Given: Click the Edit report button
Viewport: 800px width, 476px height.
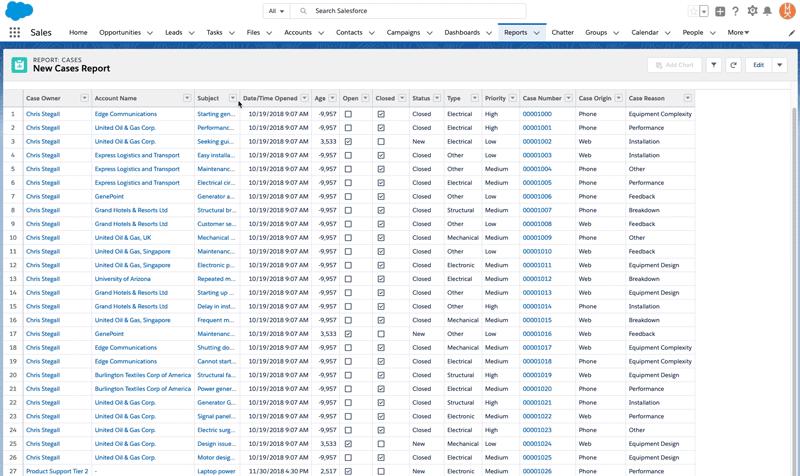Looking at the screenshot, I should click(758, 65).
